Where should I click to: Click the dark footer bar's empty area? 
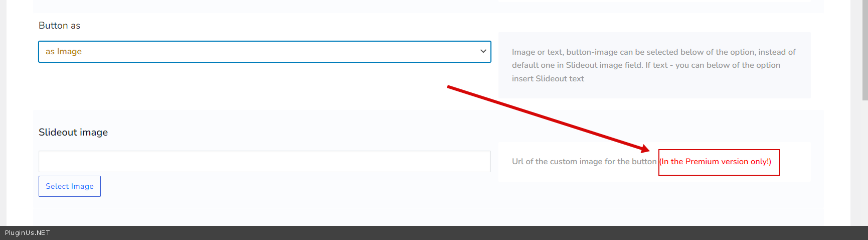tap(451, 233)
